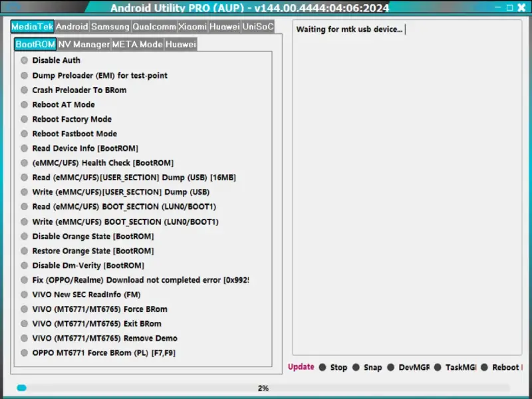Switch to the META Mode sub-tab
Viewport: 532px width, 399px height.
pyautogui.click(x=138, y=45)
